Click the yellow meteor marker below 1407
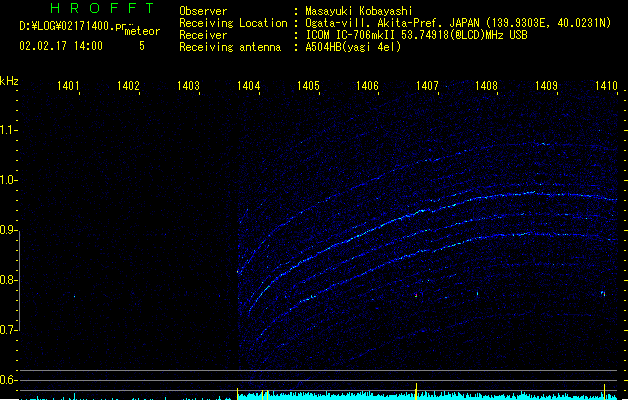Viewport: 629px width, 400px height. [x=416, y=392]
